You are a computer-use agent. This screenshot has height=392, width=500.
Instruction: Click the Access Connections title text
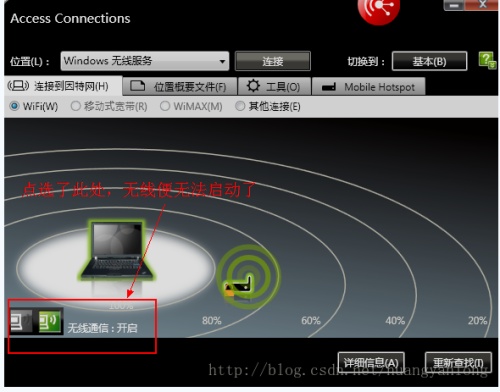[x=70, y=18]
